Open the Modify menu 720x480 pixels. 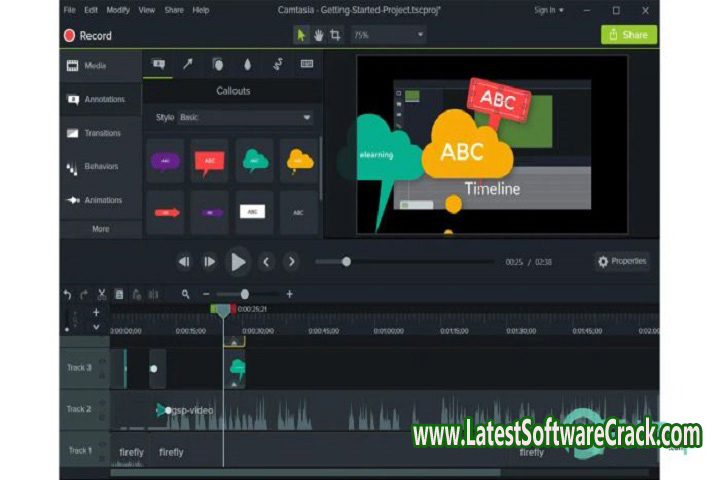[x=117, y=10]
